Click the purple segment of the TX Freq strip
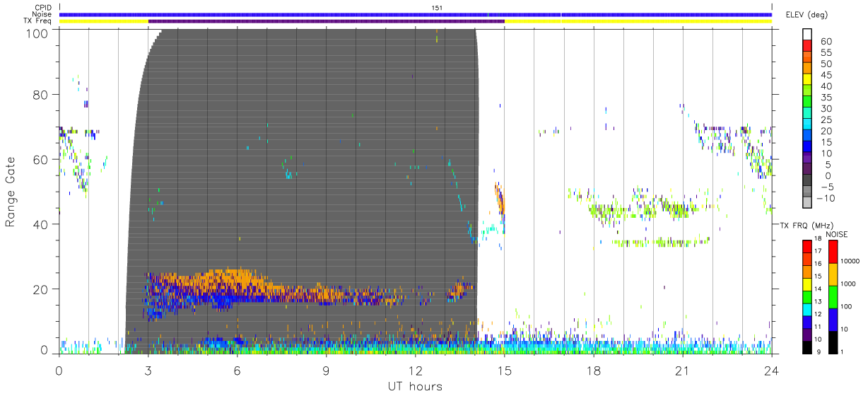Viewport: 868px width, 401px height. click(327, 21)
